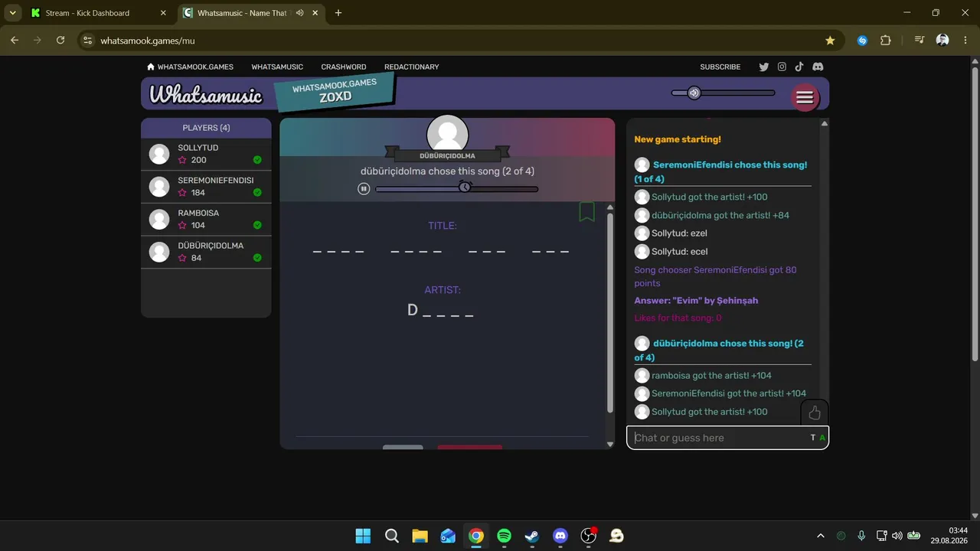Open the Twitter link in the header
This screenshot has height=551, width=980.
tap(763, 67)
